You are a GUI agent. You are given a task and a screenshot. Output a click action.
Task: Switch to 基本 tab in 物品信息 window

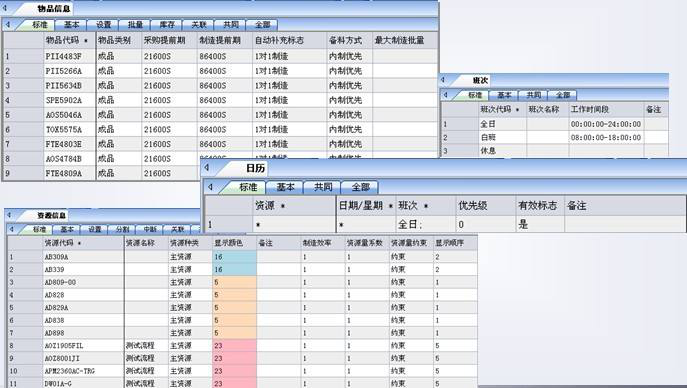[x=71, y=25]
